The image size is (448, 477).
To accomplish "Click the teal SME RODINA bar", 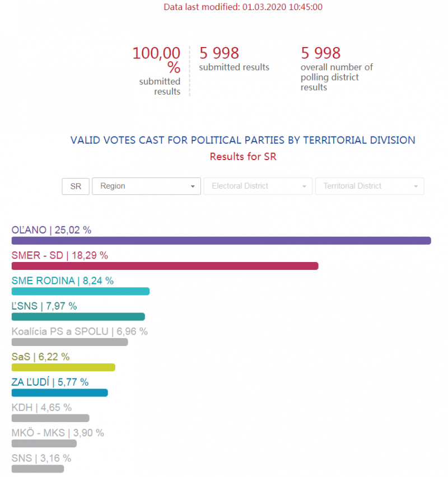I will [x=81, y=291].
